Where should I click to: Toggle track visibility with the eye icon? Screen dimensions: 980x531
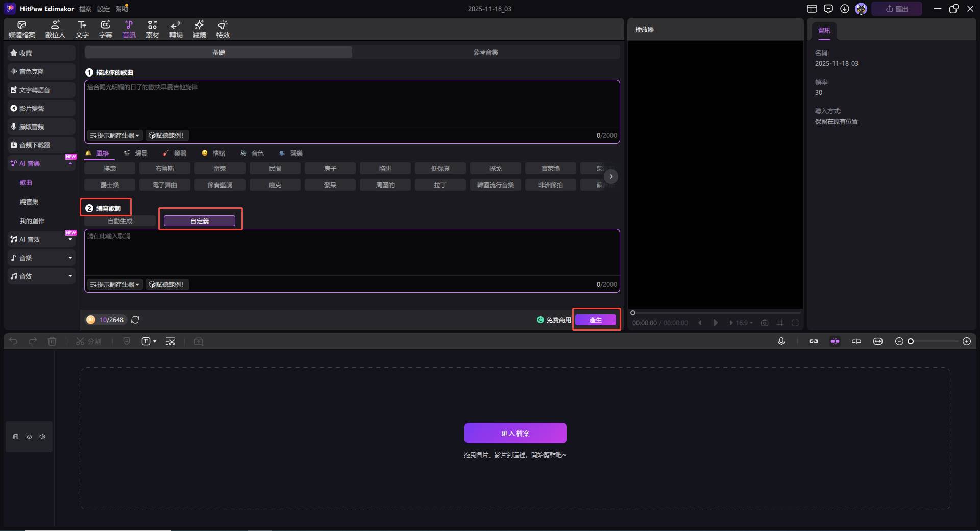(29, 437)
